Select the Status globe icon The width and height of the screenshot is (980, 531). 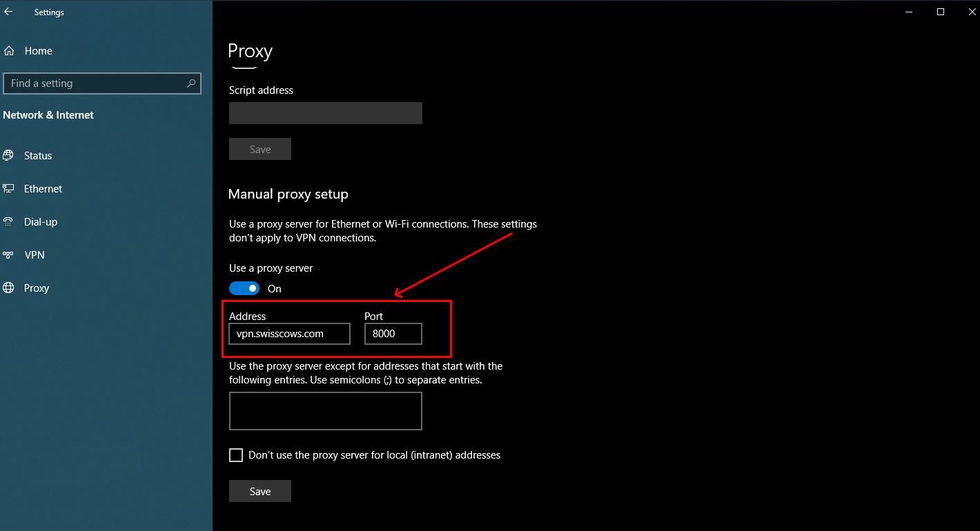[8, 156]
